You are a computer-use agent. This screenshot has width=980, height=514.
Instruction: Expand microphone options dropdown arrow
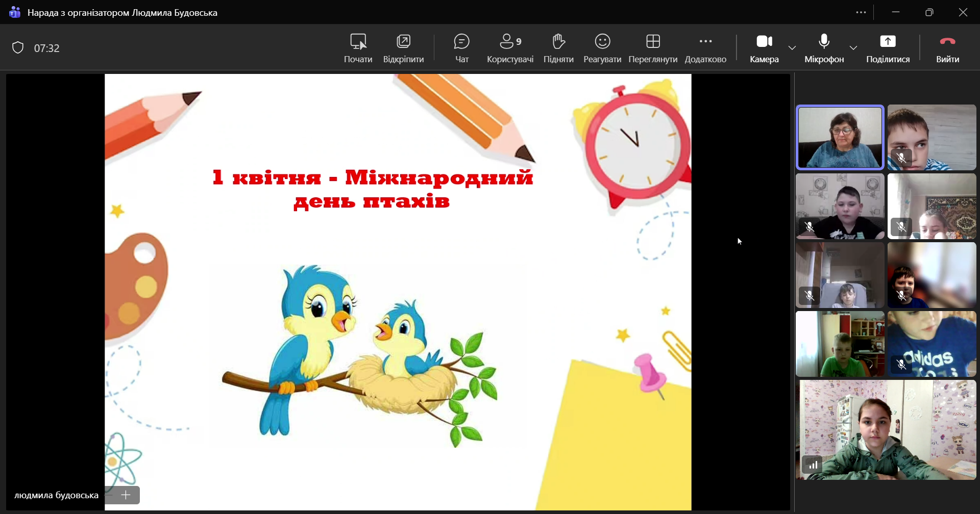(x=853, y=48)
